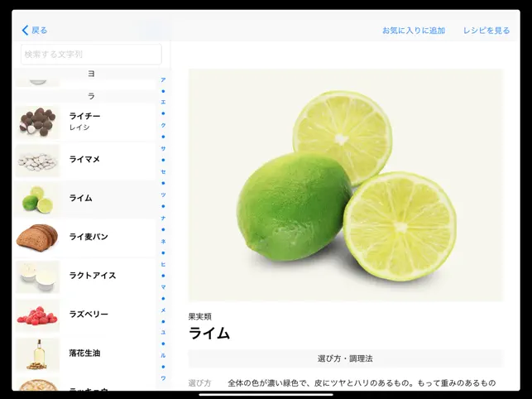Jump to ヒ in the index bar

pyautogui.click(x=163, y=264)
